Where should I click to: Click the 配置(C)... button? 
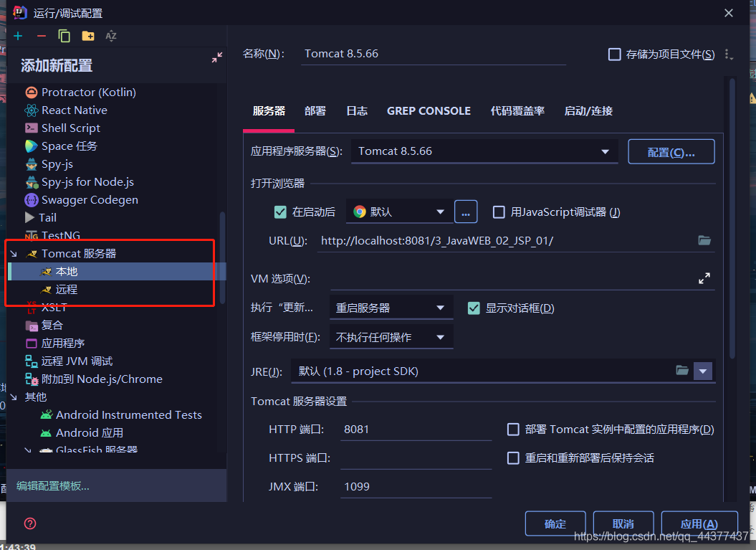(x=671, y=151)
